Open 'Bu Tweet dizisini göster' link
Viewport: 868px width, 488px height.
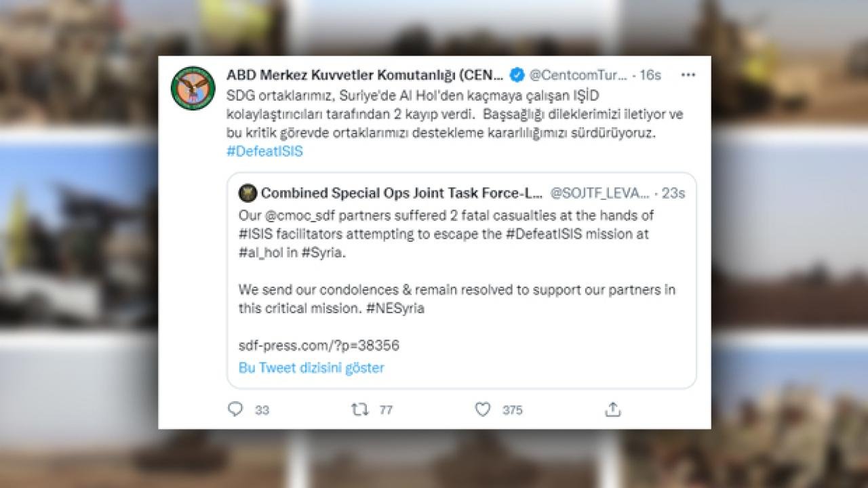coord(311,368)
